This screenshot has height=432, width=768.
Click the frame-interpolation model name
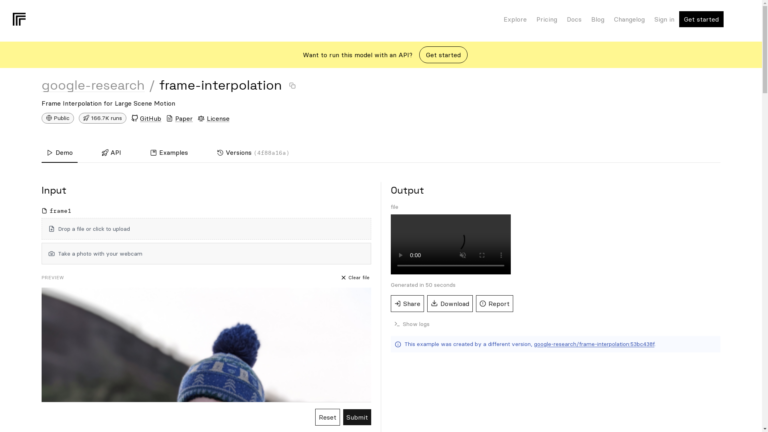[x=220, y=85]
